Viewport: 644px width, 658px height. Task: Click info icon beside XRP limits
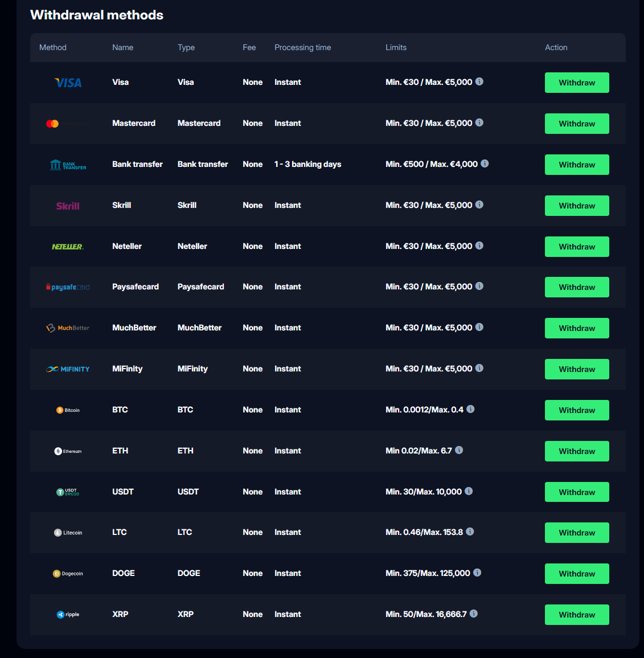pos(474,614)
